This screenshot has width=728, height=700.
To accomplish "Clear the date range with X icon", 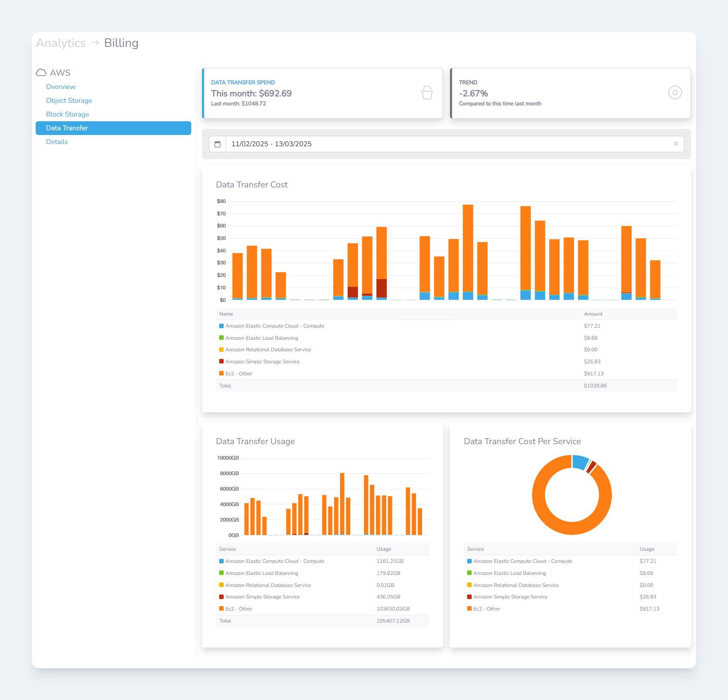I will pos(676,144).
